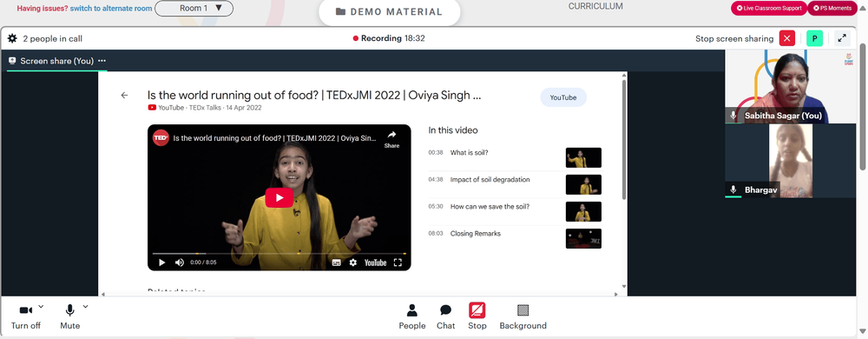Click the YouTube pill button next to the title

click(563, 97)
